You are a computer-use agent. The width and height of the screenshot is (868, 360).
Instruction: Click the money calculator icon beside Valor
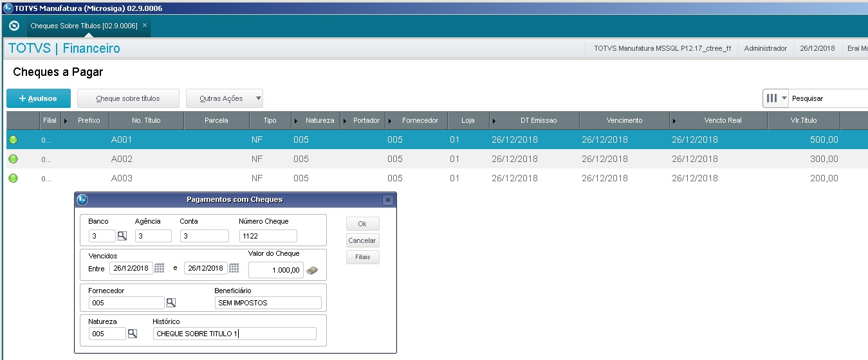312,271
